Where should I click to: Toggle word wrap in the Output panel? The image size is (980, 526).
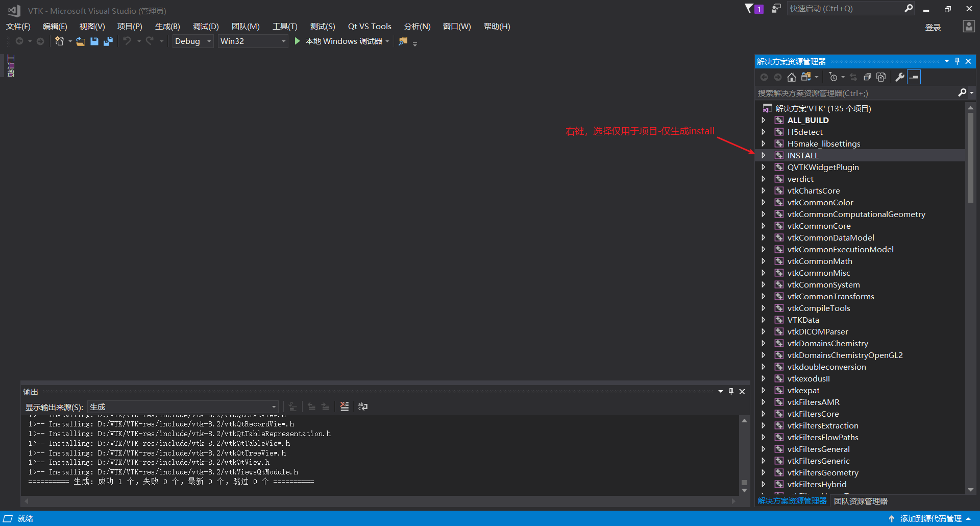pyautogui.click(x=363, y=407)
